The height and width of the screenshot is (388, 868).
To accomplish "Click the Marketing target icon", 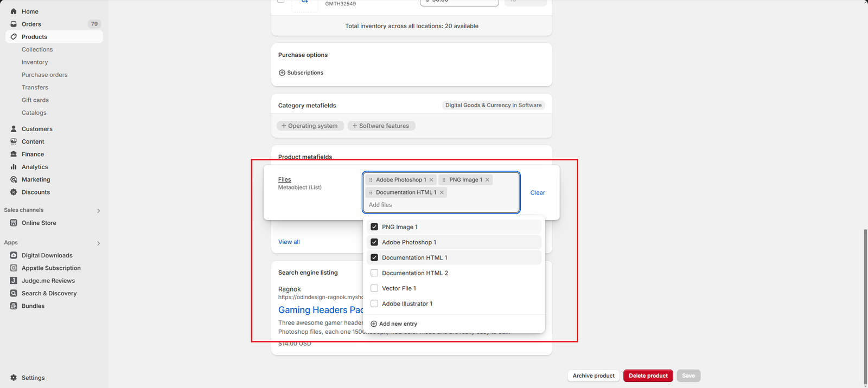I will coord(14,179).
